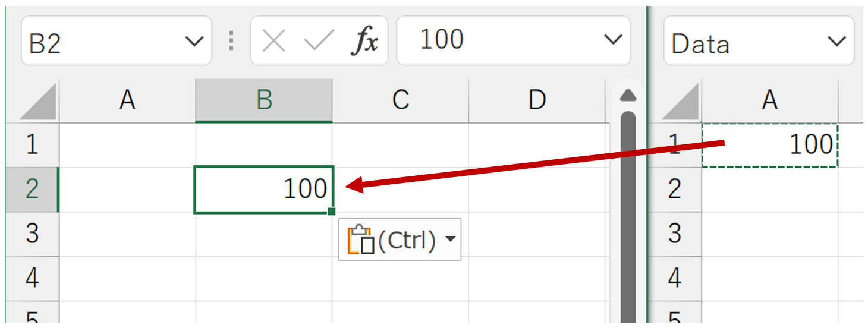This screenshot has width=868, height=328.
Task: Click the formula bar input field
Action: (x=499, y=40)
